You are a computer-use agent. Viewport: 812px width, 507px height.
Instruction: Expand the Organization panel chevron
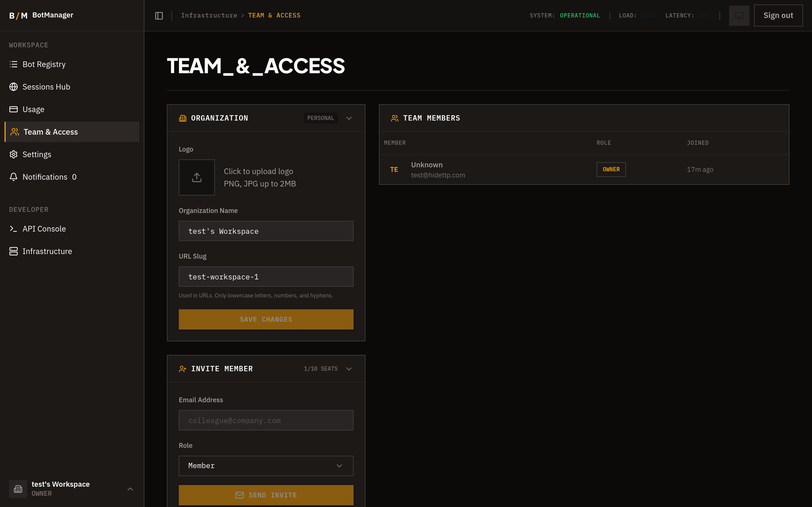click(x=349, y=118)
